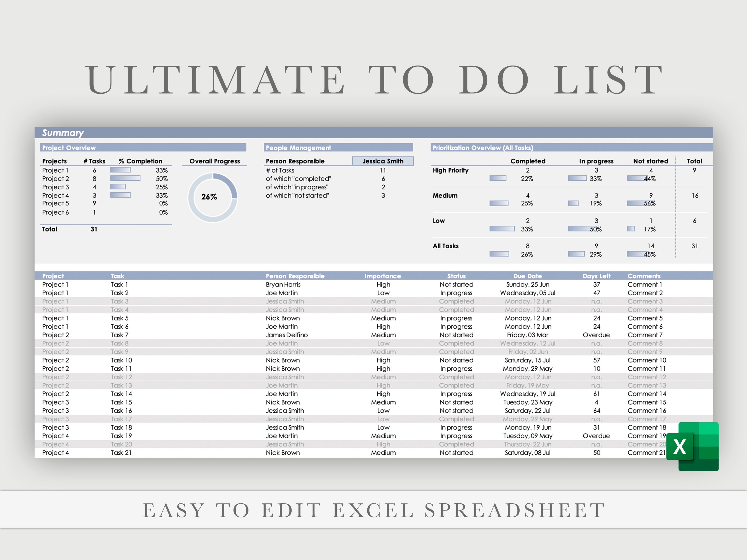747x560 pixels.
Task: Click the green Excel logo icon
Action: [692, 446]
